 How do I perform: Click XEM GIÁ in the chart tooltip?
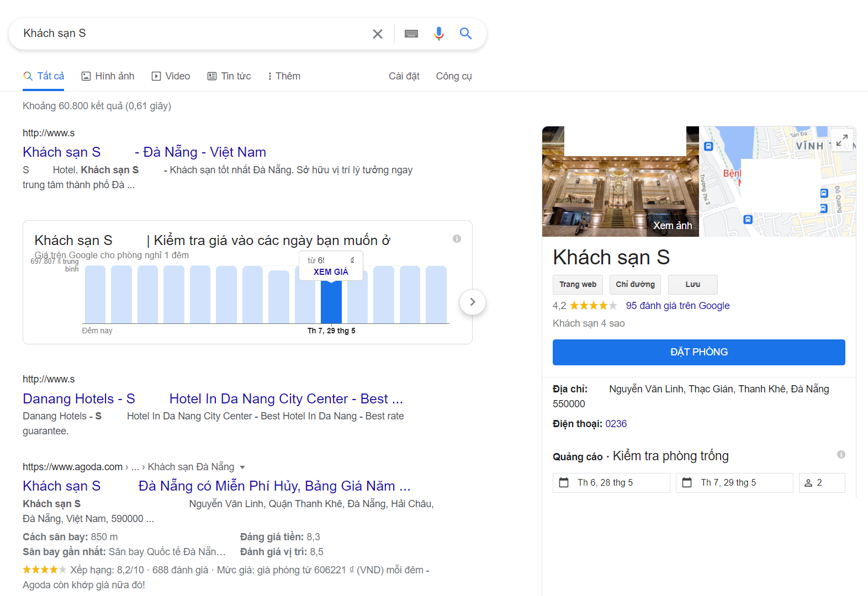331,272
